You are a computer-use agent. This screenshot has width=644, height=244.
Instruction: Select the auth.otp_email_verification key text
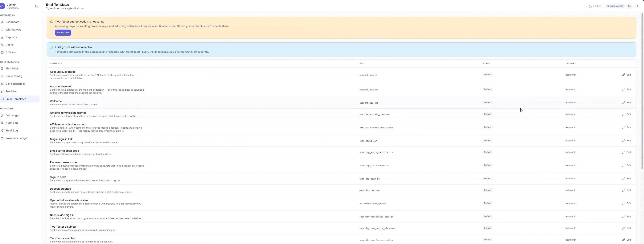point(376,152)
